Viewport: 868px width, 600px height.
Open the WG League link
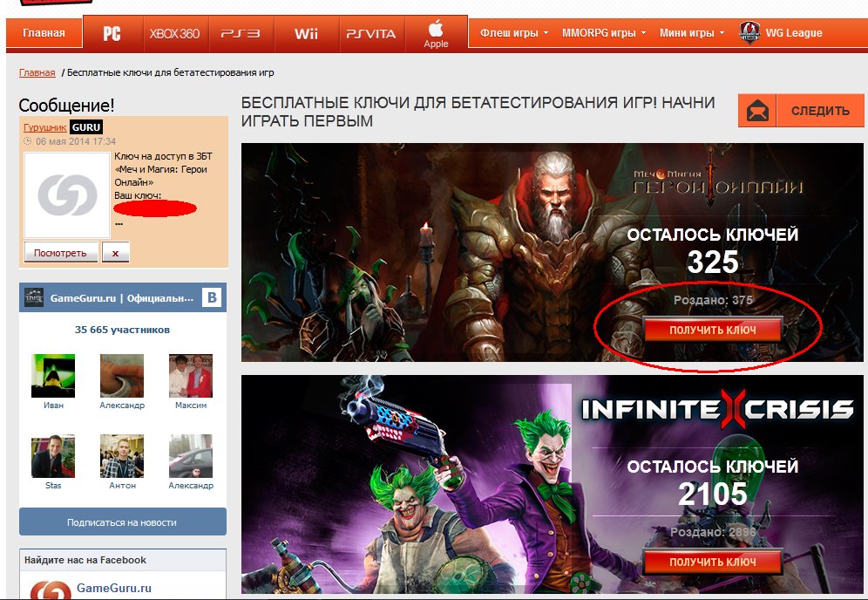pyautogui.click(x=793, y=33)
